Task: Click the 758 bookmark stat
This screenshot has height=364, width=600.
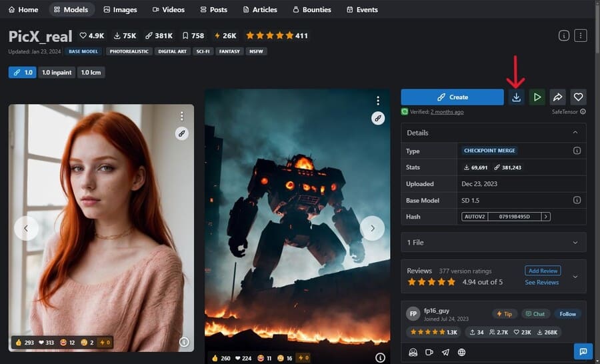Action: tap(193, 35)
